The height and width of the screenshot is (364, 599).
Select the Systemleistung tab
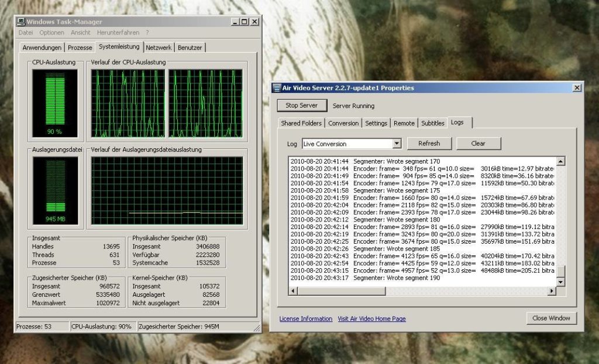(x=119, y=47)
